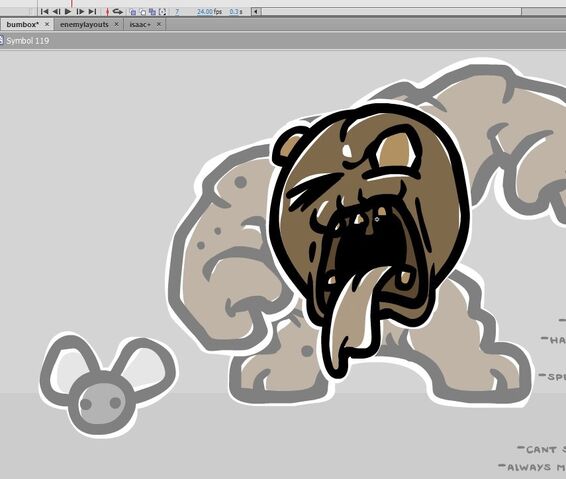Step back one frame
Image resolution: width=566 pixels, height=479 pixels.
56,12
